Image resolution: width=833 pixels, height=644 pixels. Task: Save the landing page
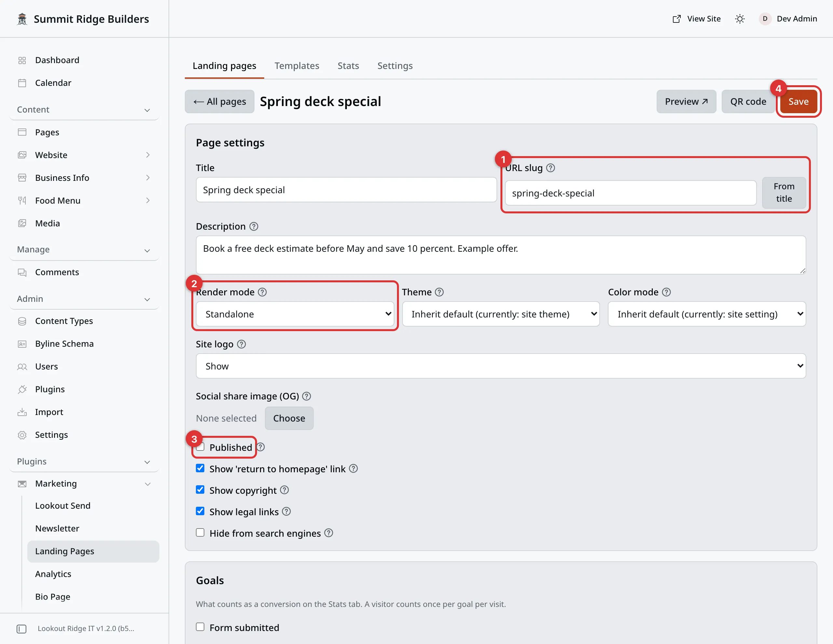coord(798,101)
